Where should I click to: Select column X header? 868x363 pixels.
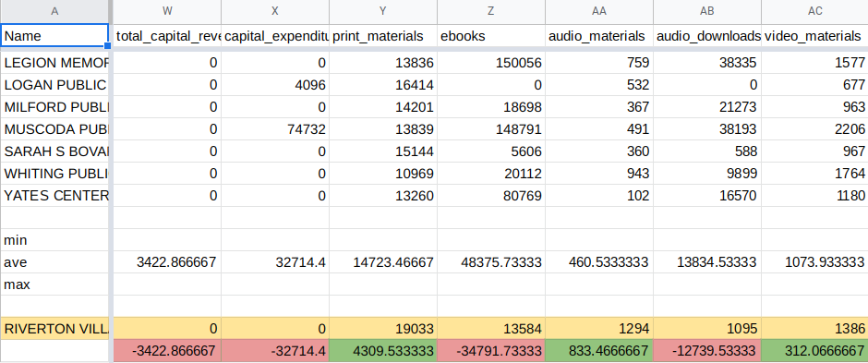pyautogui.click(x=275, y=11)
